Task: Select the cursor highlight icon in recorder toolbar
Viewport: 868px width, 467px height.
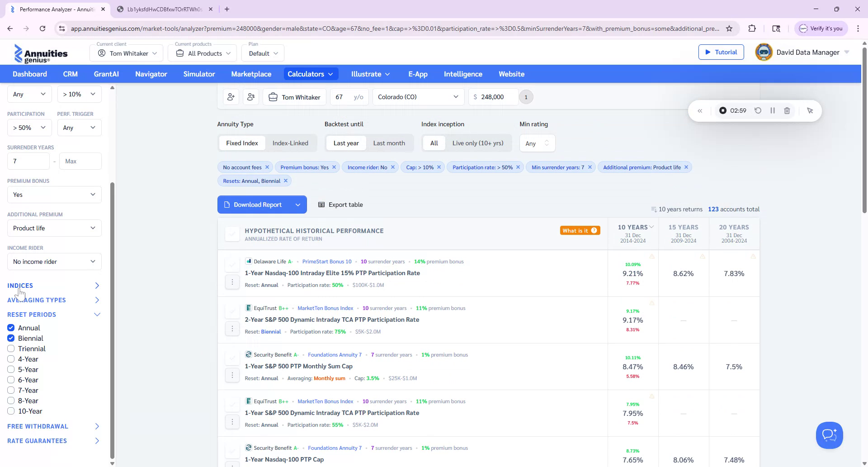Action: tap(810, 110)
